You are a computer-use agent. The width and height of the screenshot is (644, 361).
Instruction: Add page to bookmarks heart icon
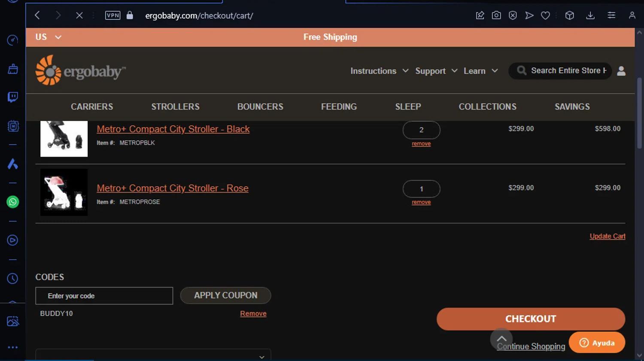click(x=546, y=15)
